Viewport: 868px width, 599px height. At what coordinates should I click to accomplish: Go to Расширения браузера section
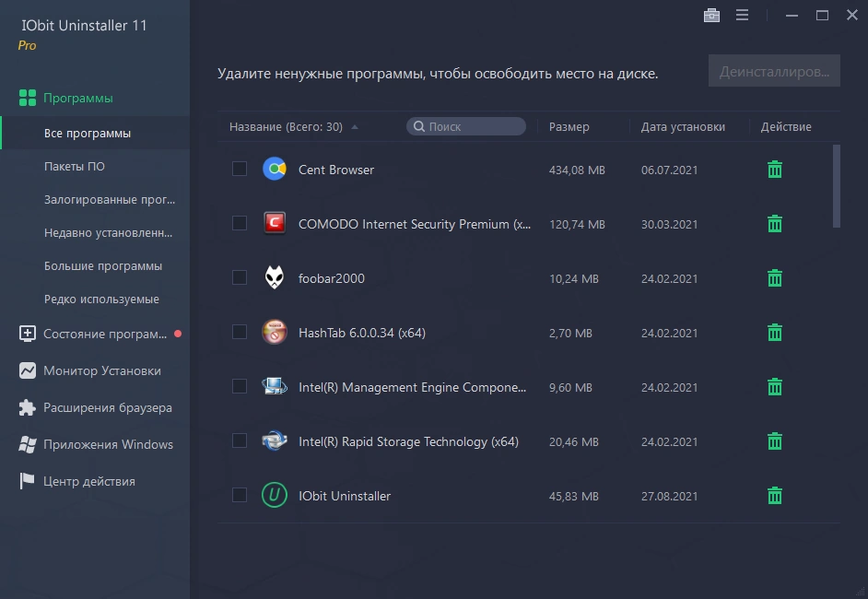coord(108,407)
